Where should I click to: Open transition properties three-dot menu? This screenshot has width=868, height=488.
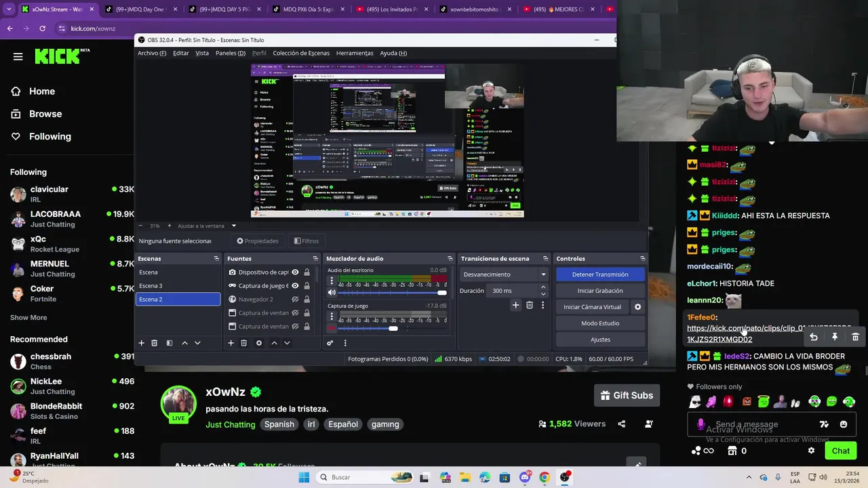click(x=542, y=305)
